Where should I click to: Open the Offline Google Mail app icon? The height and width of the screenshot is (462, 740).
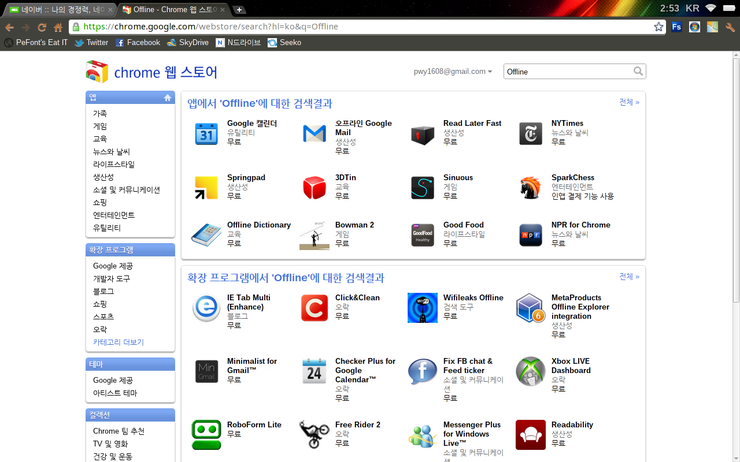pyautogui.click(x=314, y=134)
